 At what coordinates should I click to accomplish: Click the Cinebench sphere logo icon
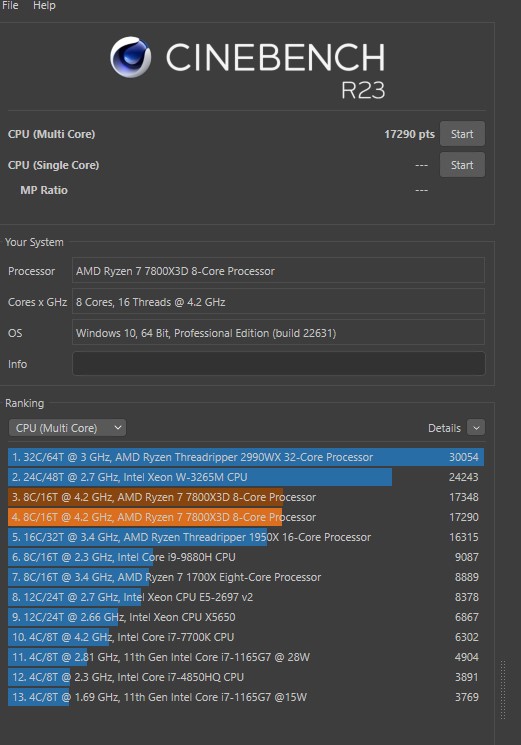pyautogui.click(x=131, y=57)
